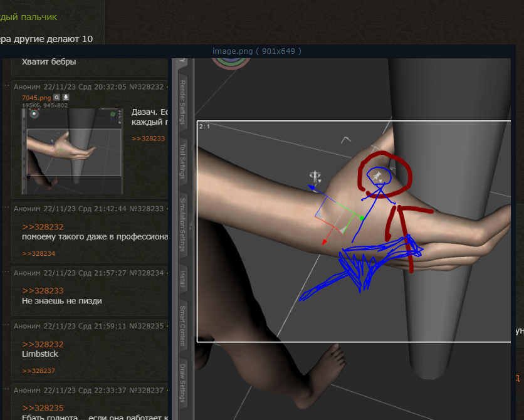Click post number №328234
The height and width of the screenshot is (420, 524).
coord(147,273)
